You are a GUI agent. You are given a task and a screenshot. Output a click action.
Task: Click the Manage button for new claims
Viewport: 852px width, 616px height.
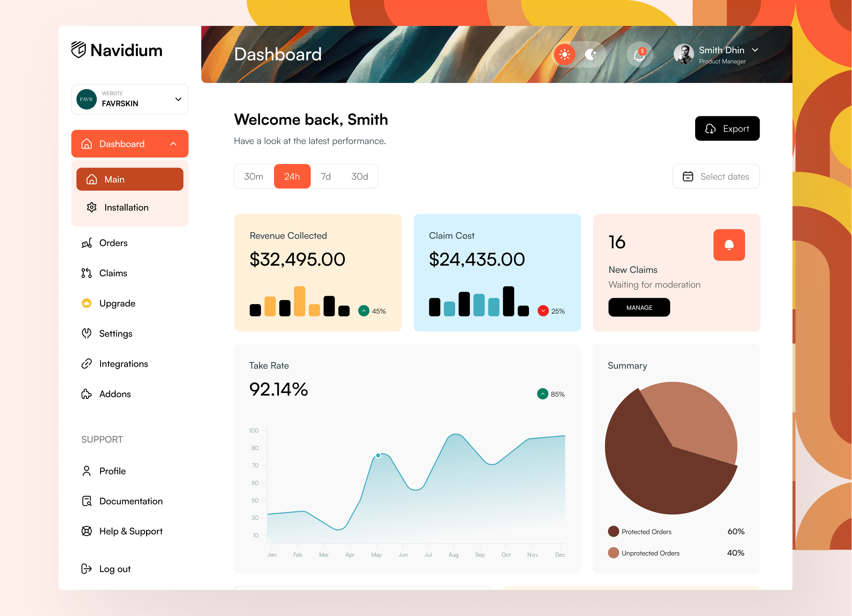tap(639, 307)
